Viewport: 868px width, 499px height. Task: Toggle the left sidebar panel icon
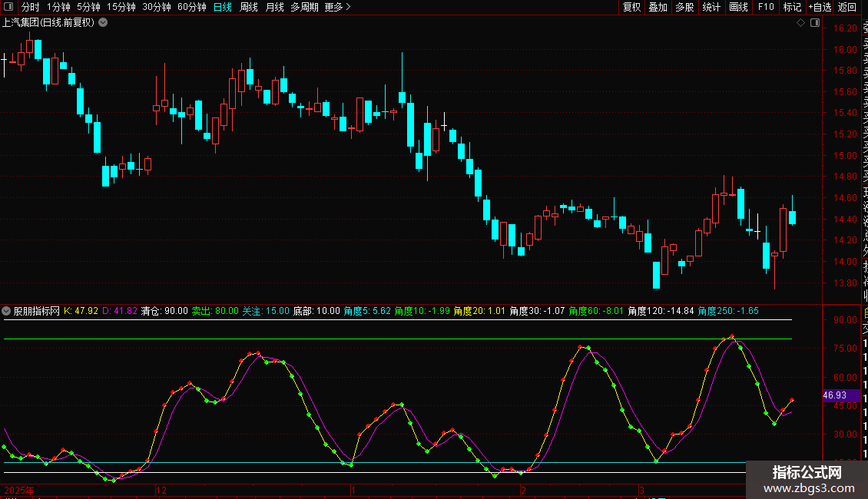8,7
